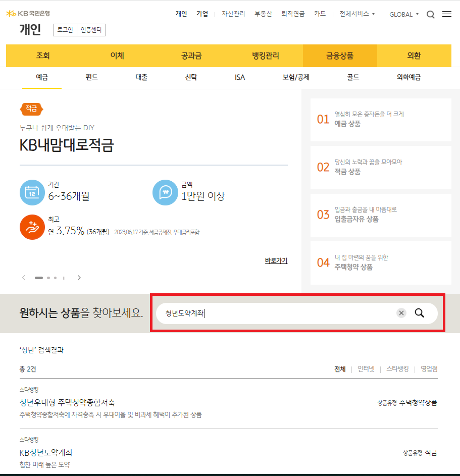Click the second carousel indicator dot

(48, 278)
